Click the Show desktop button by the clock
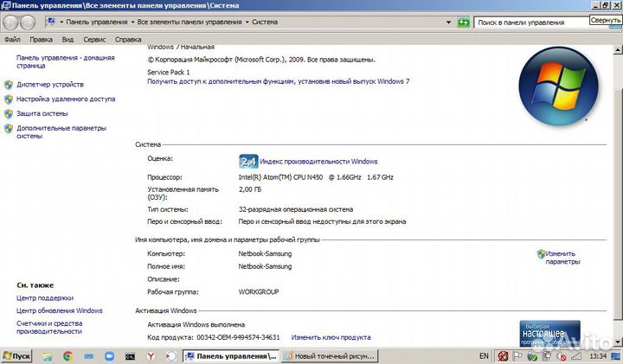This screenshot has height=364, width=623. point(617,356)
